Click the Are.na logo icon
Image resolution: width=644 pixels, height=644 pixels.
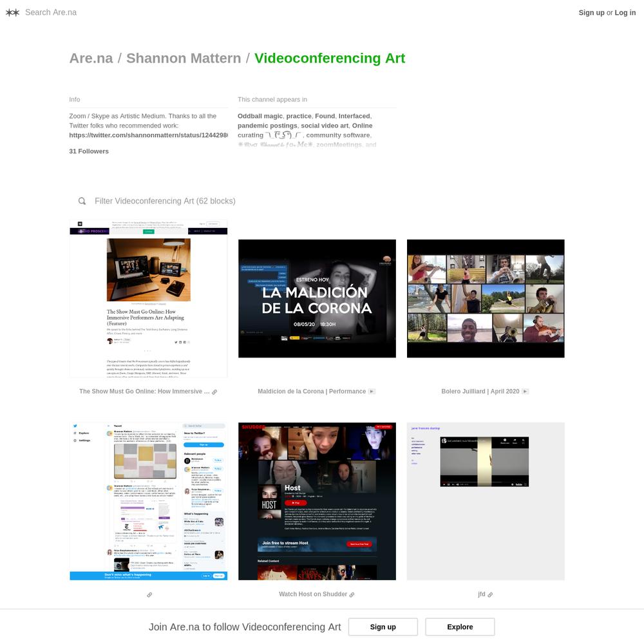tap(13, 13)
